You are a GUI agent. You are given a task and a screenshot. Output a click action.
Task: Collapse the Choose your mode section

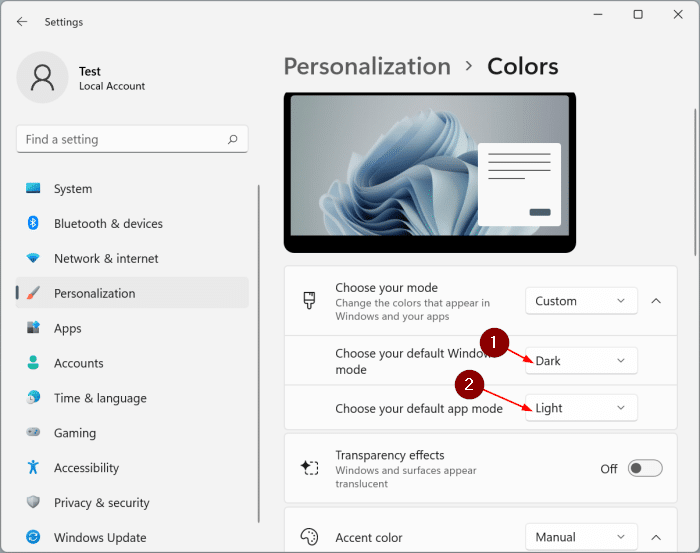656,301
